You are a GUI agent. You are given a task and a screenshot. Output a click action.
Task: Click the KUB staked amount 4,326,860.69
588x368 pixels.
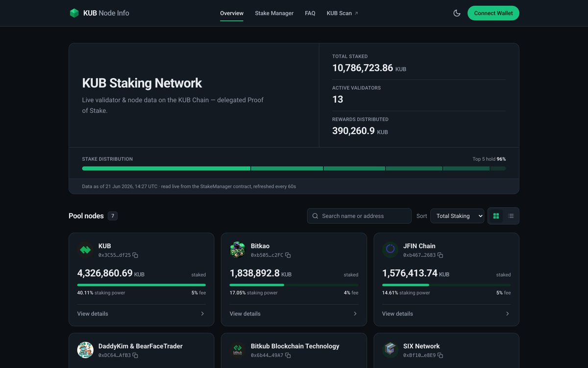105,273
